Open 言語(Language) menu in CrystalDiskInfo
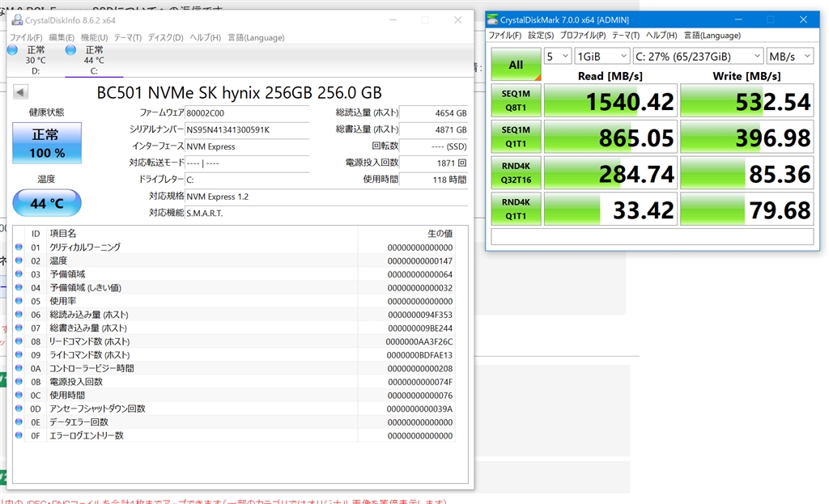Image resolution: width=829 pixels, height=504 pixels. [x=256, y=37]
